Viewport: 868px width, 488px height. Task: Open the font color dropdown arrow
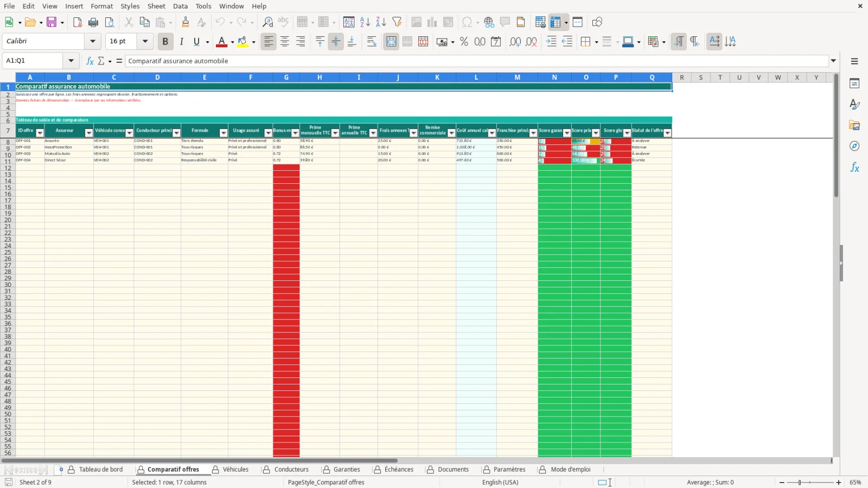(x=232, y=42)
